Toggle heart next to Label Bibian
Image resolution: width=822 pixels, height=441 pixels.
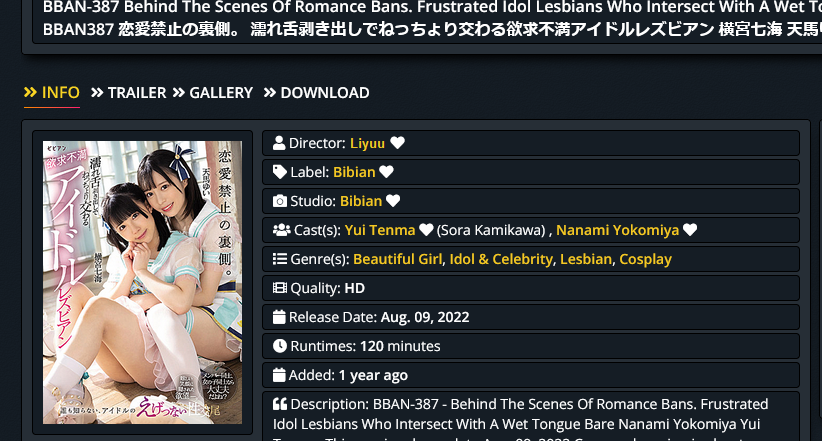coord(386,172)
